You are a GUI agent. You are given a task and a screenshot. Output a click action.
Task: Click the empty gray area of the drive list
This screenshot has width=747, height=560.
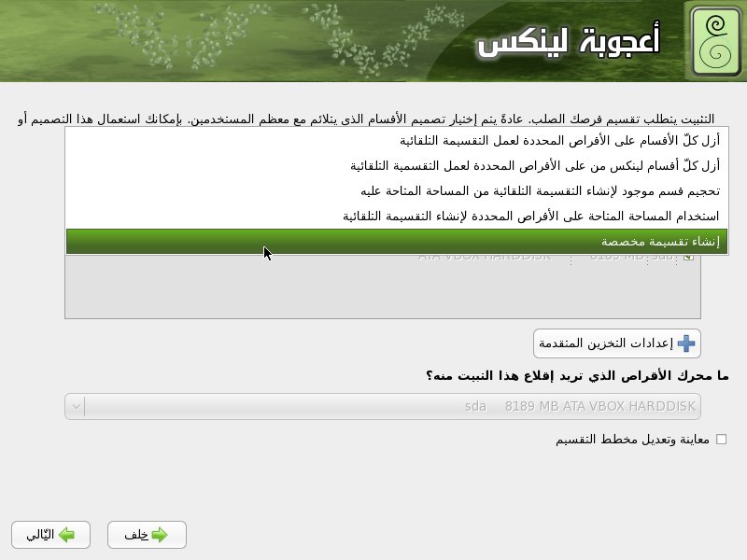(373, 294)
